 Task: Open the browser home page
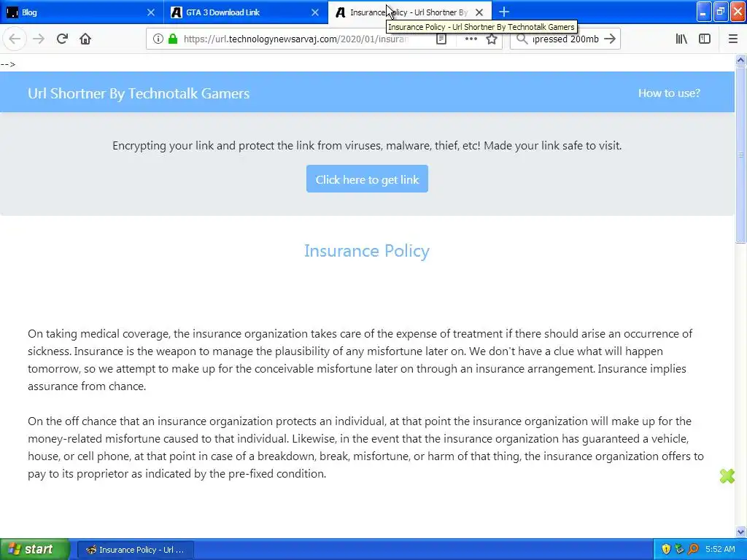pyautogui.click(x=85, y=39)
